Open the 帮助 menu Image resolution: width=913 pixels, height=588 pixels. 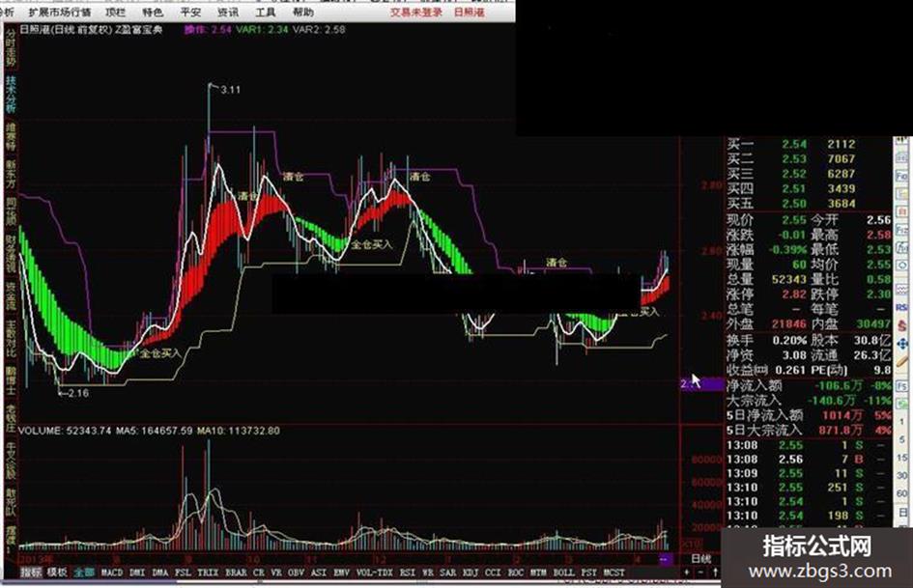(x=302, y=12)
